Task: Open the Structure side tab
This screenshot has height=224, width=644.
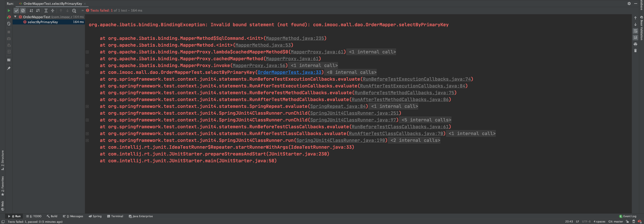Action: (3, 160)
